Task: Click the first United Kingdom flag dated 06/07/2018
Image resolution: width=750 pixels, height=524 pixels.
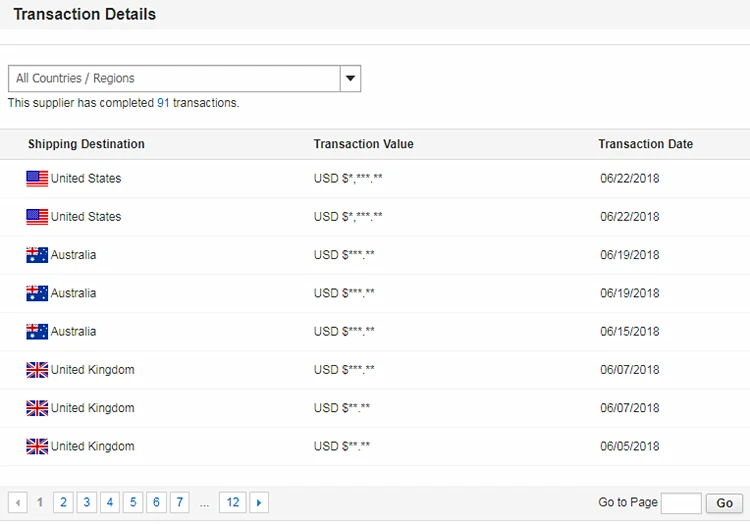Action: (x=37, y=370)
